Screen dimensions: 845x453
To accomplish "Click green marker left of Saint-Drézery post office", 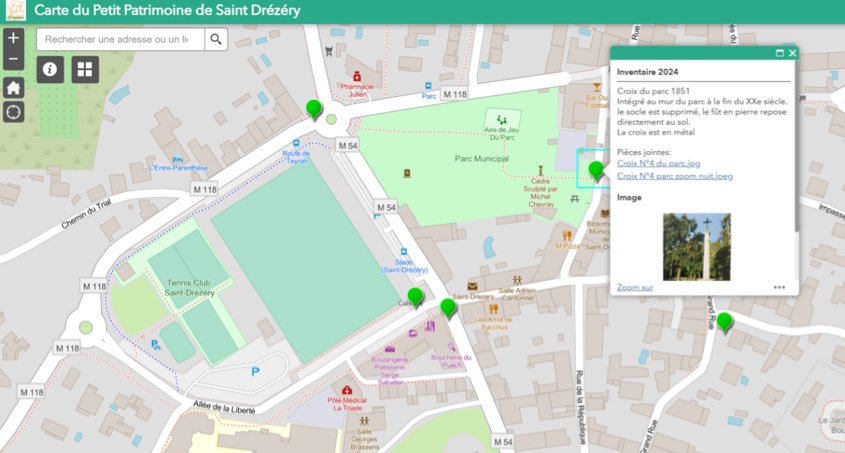I will (448, 307).
